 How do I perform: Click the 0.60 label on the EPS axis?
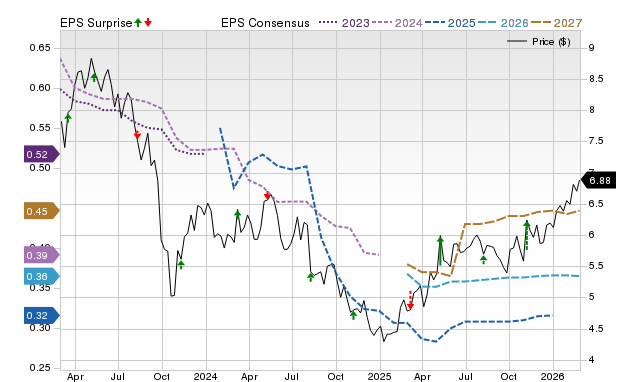coord(40,88)
